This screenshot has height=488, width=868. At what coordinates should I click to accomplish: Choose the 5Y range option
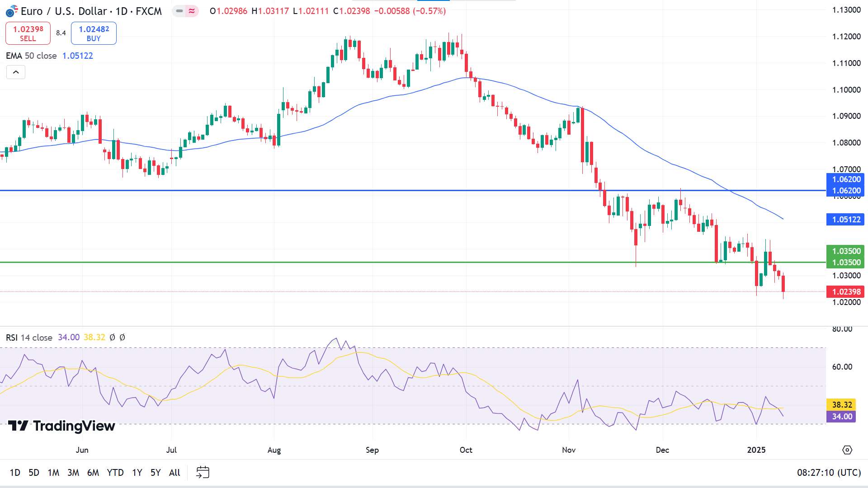[x=156, y=472]
